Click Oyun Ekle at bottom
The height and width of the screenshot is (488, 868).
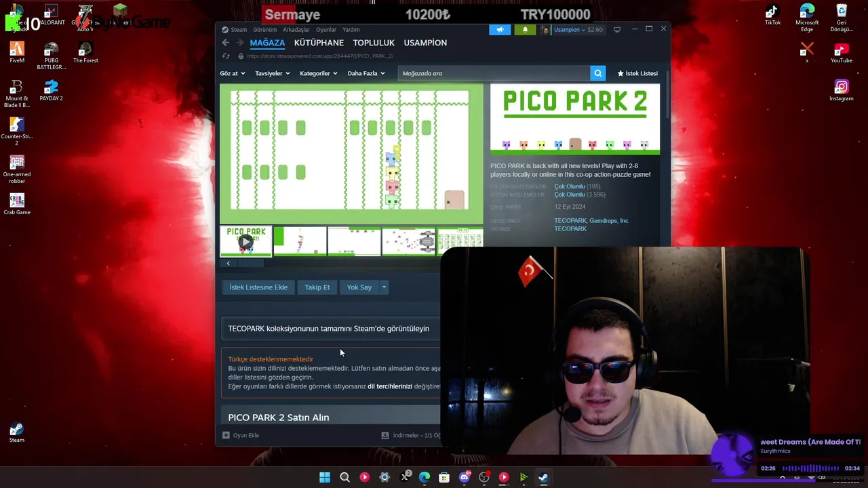(x=241, y=435)
